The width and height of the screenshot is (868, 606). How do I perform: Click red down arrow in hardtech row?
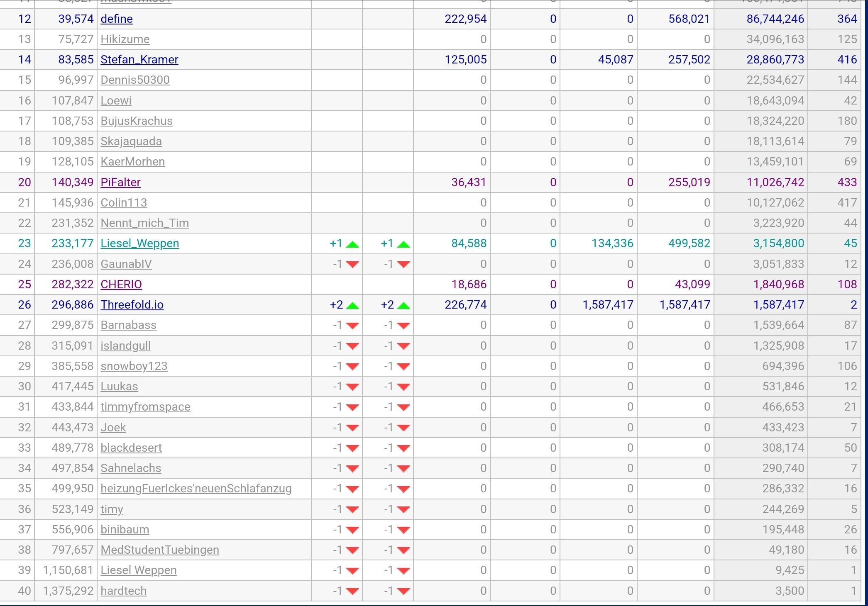tap(352, 591)
